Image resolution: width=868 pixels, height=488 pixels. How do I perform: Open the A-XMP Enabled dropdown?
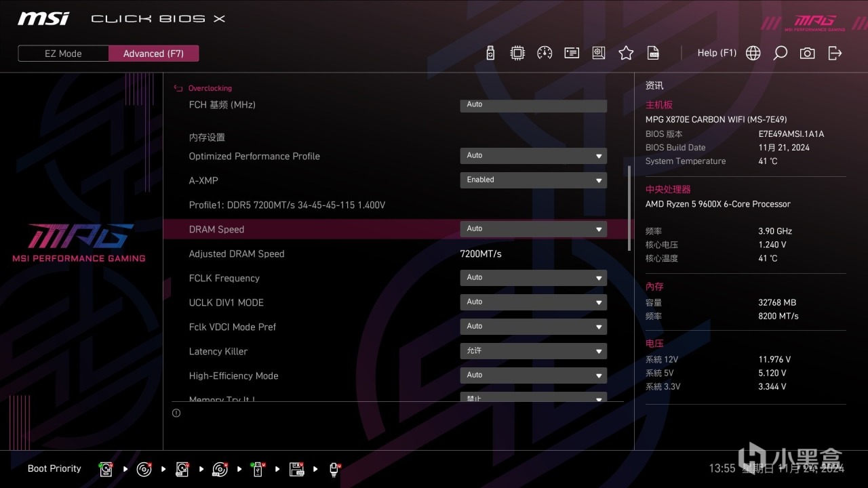(533, 180)
